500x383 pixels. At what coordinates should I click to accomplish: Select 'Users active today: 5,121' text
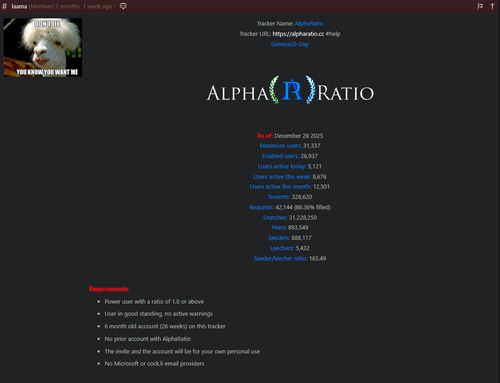tap(290, 166)
